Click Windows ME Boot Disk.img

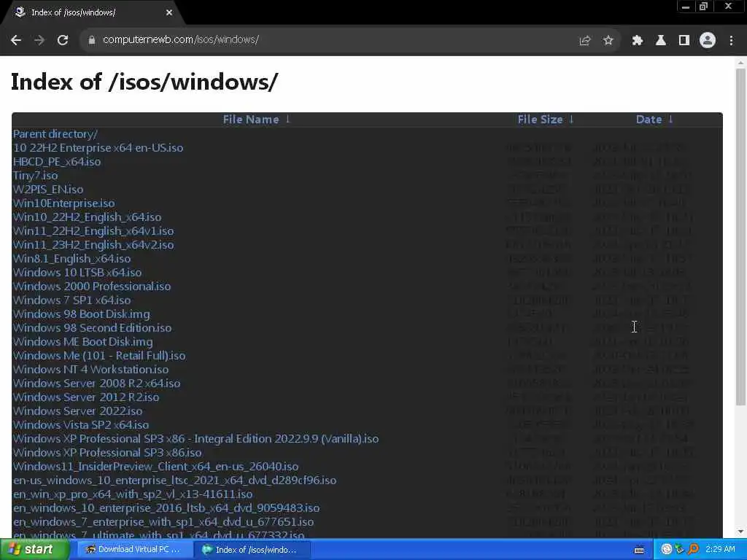click(83, 342)
